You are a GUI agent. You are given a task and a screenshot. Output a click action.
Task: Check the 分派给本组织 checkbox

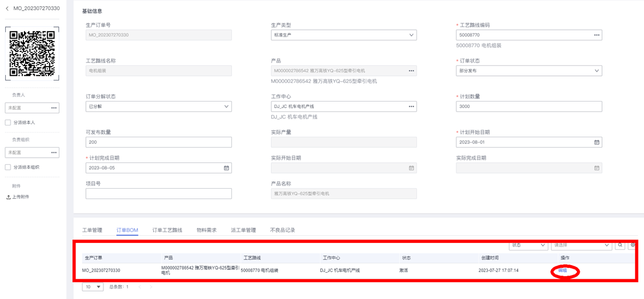8,168
